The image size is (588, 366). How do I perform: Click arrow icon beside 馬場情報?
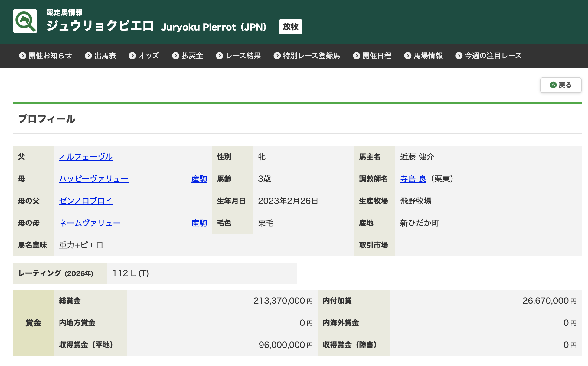click(x=408, y=56)
